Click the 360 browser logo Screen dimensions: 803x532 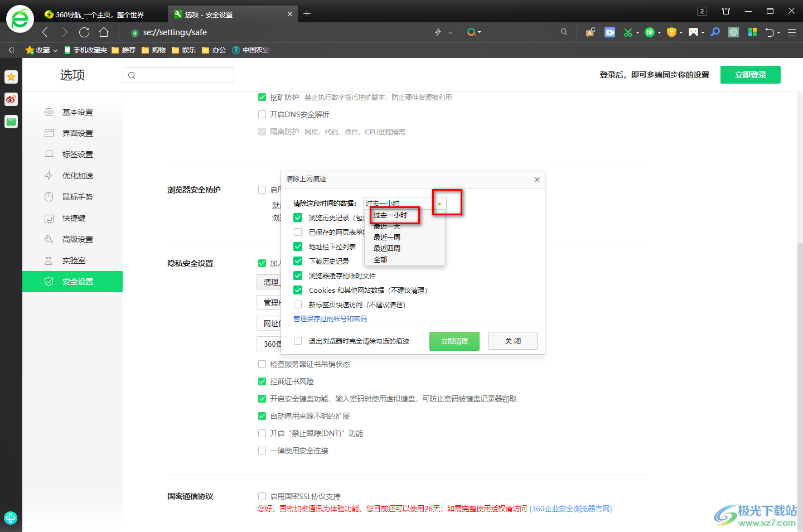click(x=20, y=20)
